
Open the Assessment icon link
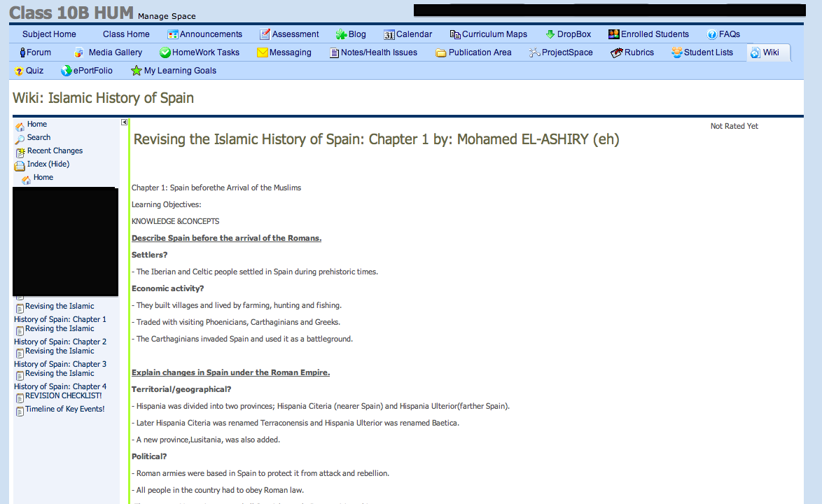[x=265, y=34]
